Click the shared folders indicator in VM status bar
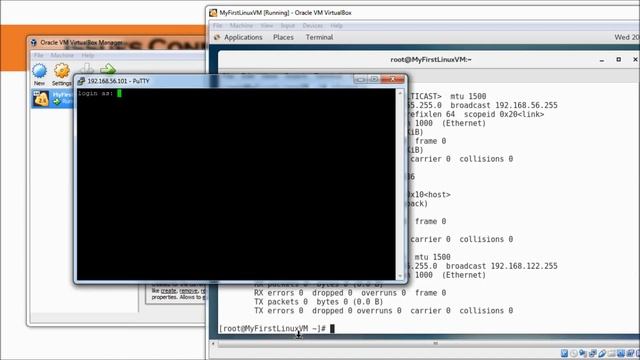The image size is (640, 360). 611,353
